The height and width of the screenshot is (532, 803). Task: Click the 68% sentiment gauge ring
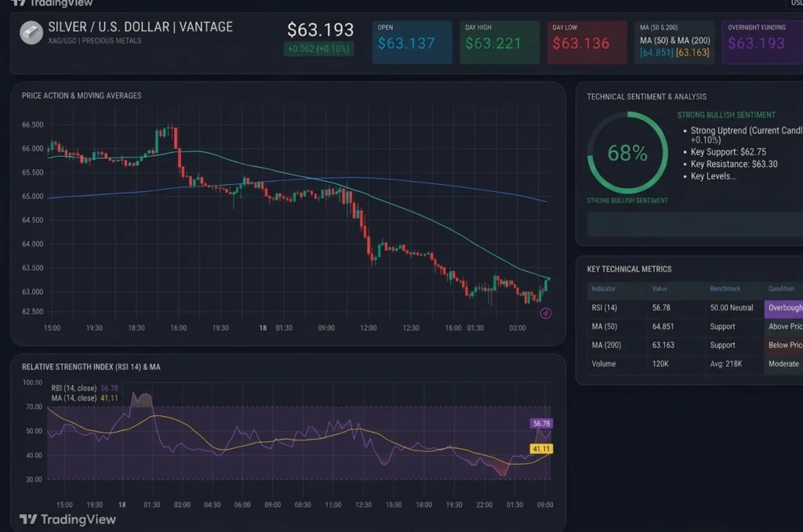click(x=627, y=153)
